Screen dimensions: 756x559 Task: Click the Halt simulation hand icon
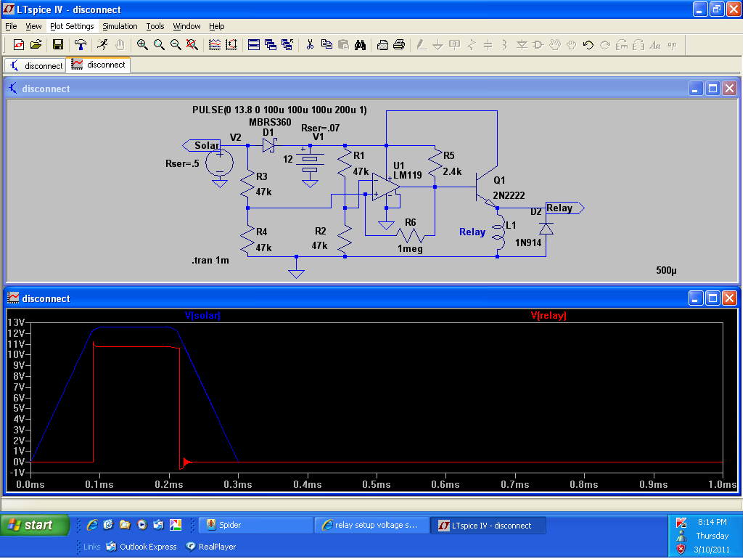click(120, 45)
